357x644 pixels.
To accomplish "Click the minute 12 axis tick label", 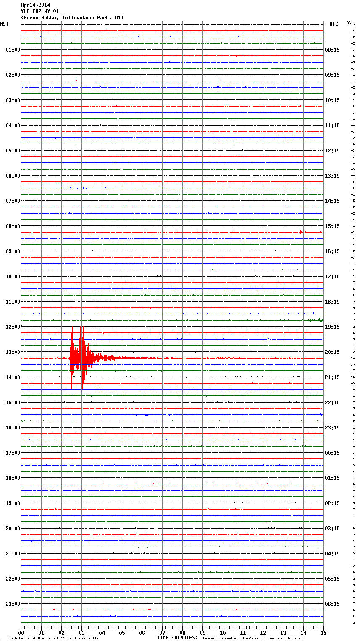I will pos(263,633).
